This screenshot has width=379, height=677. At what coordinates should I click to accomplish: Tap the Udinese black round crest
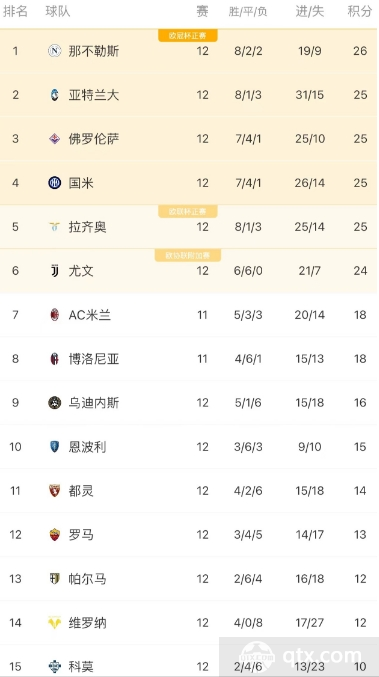(54, 403)
